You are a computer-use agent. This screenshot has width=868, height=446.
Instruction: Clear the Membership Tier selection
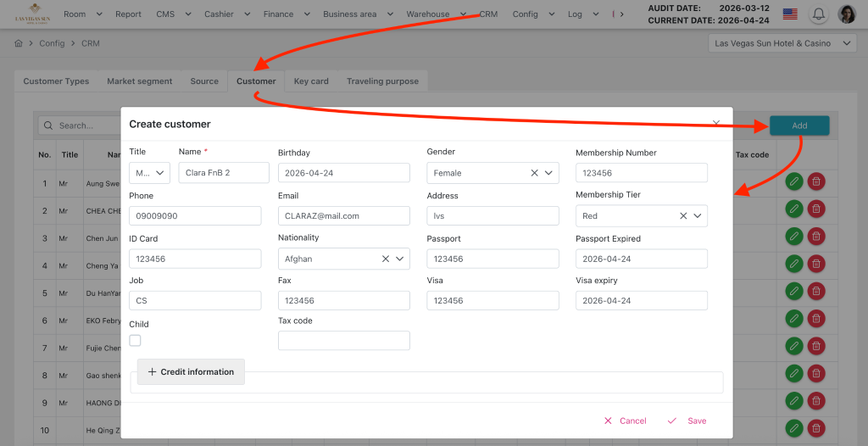pyautogui.click(x=683, y=216)
